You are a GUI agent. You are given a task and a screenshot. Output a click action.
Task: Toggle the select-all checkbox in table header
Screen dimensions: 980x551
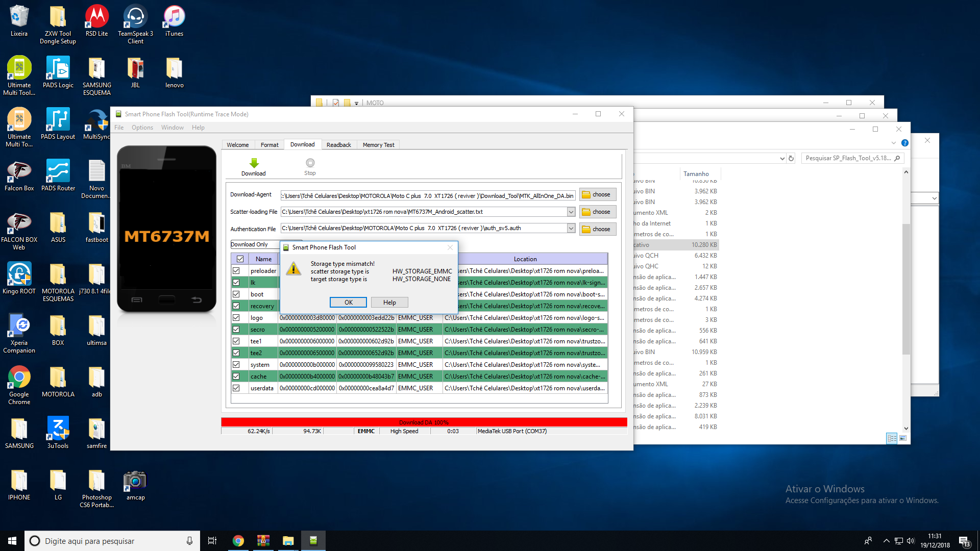[240, 259]
